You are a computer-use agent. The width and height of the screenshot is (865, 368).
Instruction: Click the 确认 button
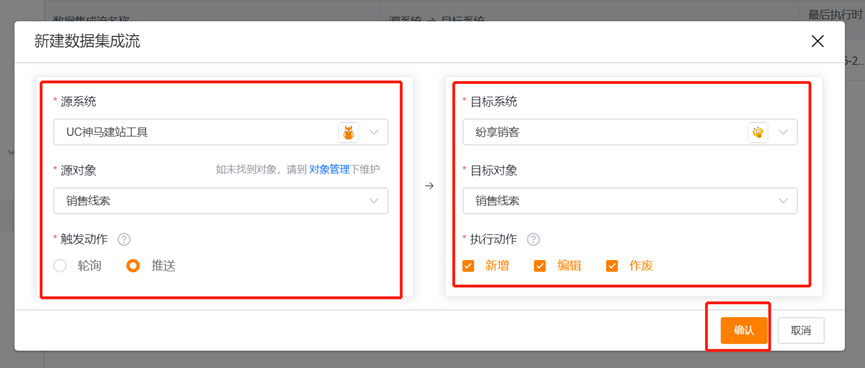744,330
